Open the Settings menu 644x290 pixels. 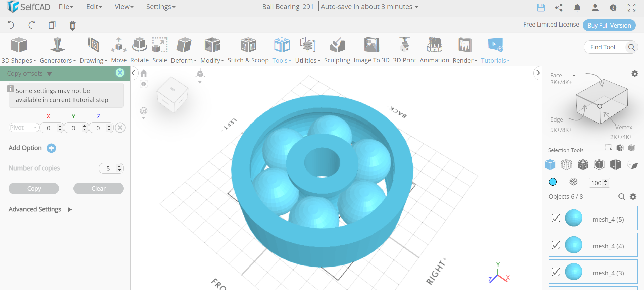160,7
